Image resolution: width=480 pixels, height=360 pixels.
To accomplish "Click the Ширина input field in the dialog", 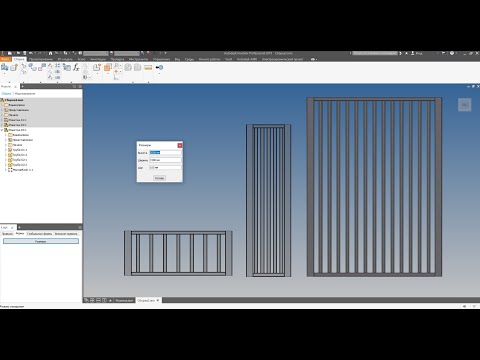I will [165, 160].
